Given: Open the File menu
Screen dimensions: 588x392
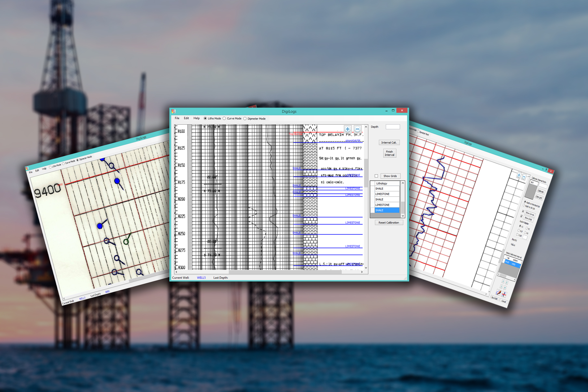Looking at the screenshot, I should pos(177,118).
